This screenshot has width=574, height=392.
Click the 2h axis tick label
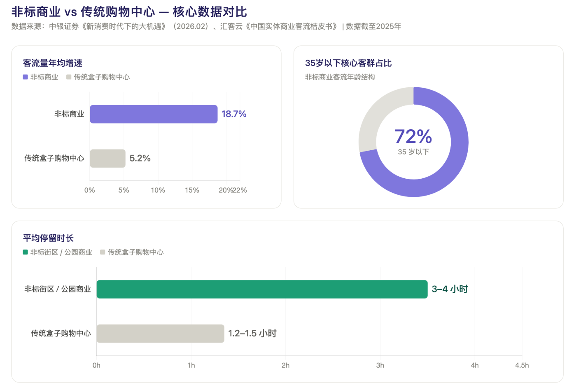tap(285, 365)
